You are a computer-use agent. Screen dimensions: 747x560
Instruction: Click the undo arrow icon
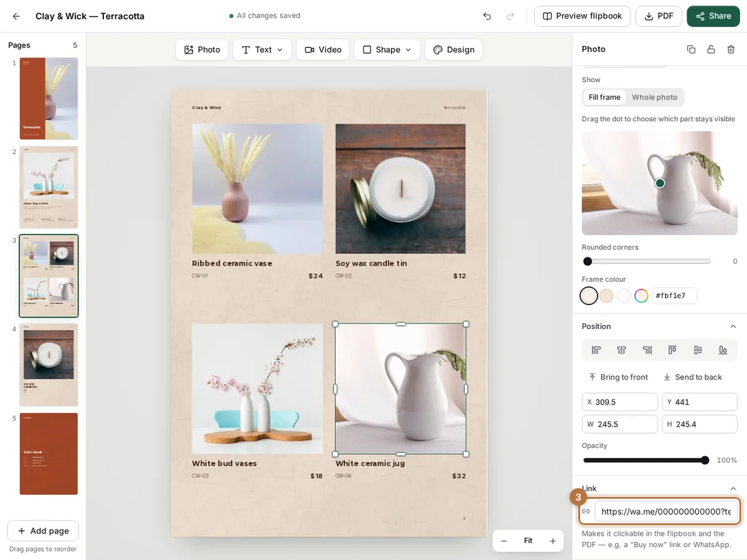[x=487, y=16]
